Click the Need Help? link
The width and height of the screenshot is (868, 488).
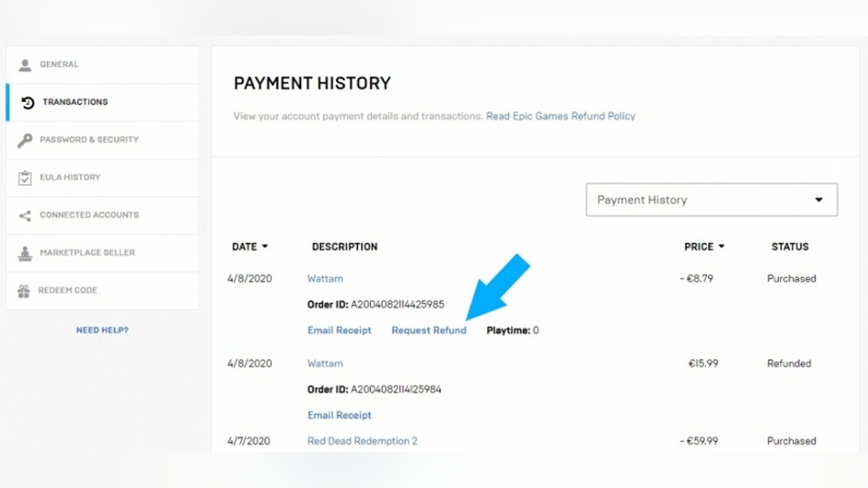(102, 330)
